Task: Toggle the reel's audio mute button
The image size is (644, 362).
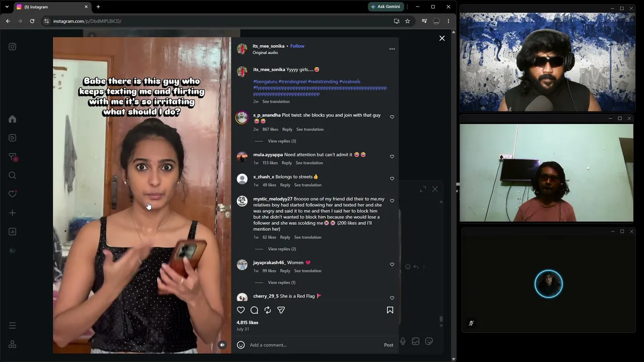Action: [222, 345]
